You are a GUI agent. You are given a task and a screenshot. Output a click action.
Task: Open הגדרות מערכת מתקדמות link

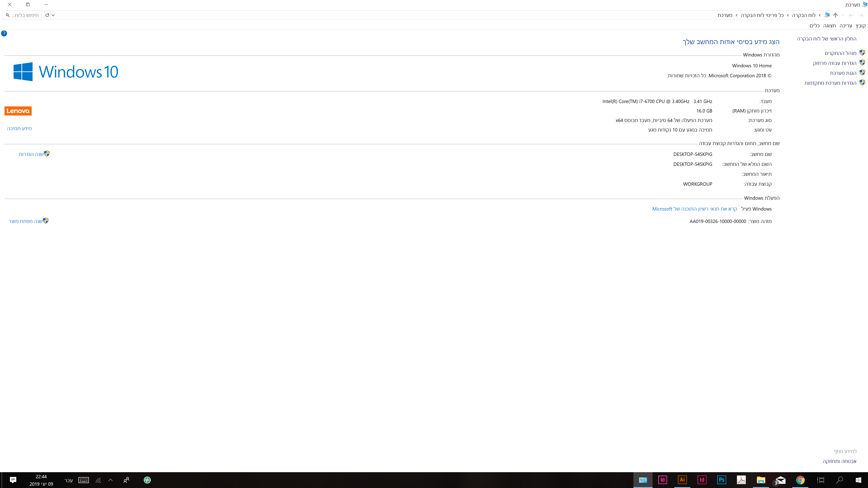(x=830, y=83)
